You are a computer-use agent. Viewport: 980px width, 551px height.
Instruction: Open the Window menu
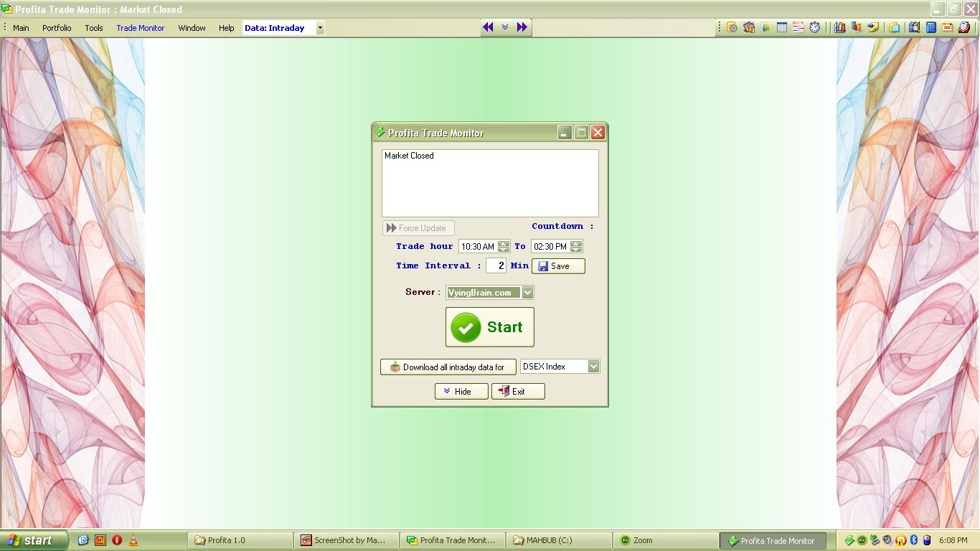[x=192, y=28]
